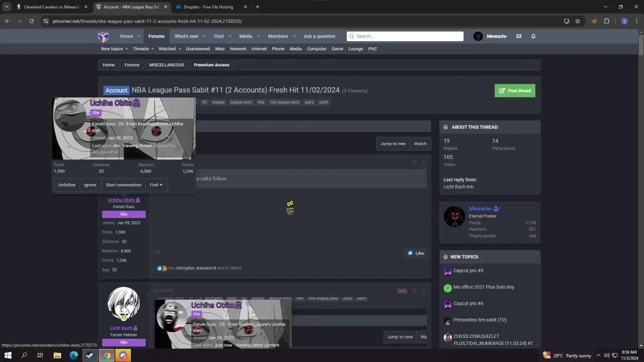Open the weather widget showing 28°C
The height and width of the screenshot is (362, 644).
tap(568, 355)
